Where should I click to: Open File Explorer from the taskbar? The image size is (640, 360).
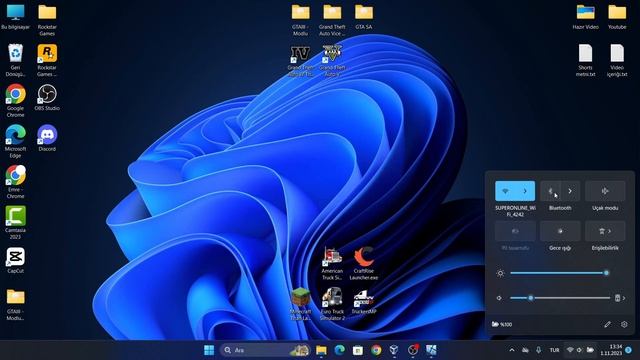point(321,350)
